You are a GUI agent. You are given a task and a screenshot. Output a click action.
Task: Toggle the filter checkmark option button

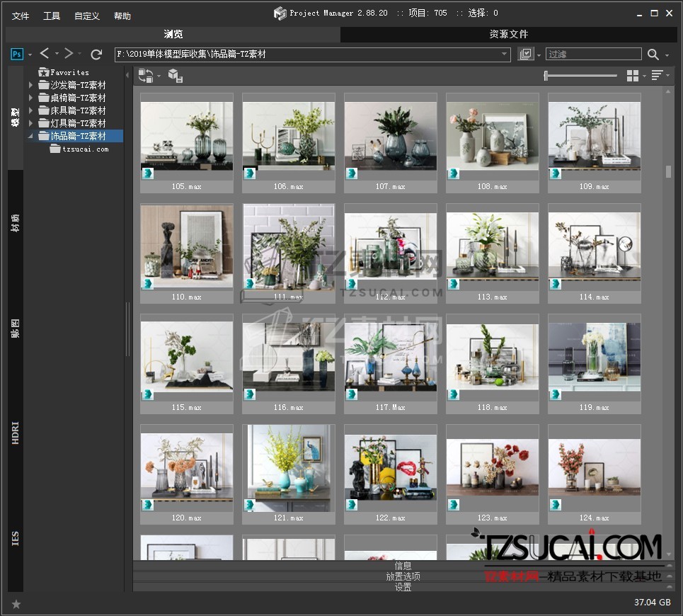pos(525,55)
